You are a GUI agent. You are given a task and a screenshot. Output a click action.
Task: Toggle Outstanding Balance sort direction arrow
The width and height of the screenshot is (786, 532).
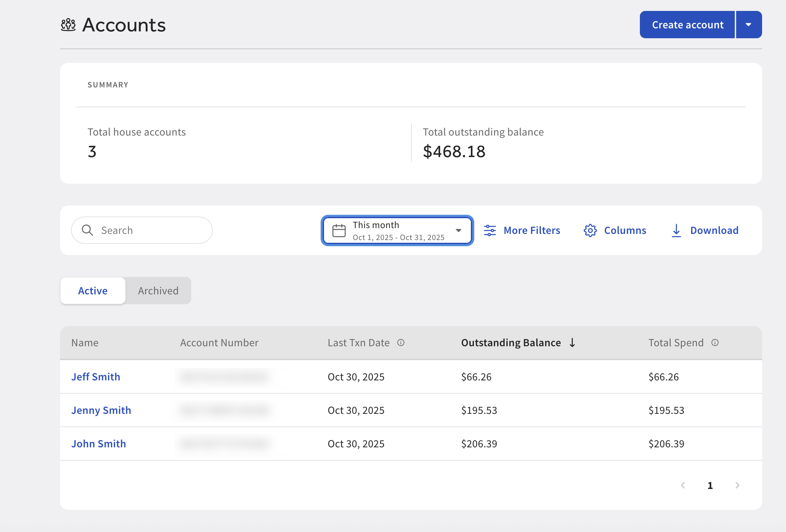(572, 342)
